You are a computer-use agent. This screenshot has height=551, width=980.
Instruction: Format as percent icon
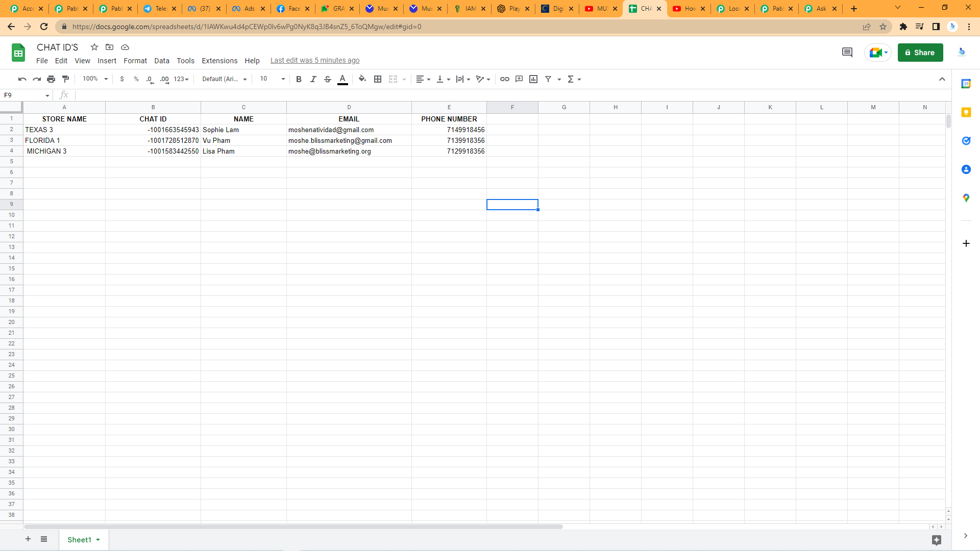coord(136,79)
